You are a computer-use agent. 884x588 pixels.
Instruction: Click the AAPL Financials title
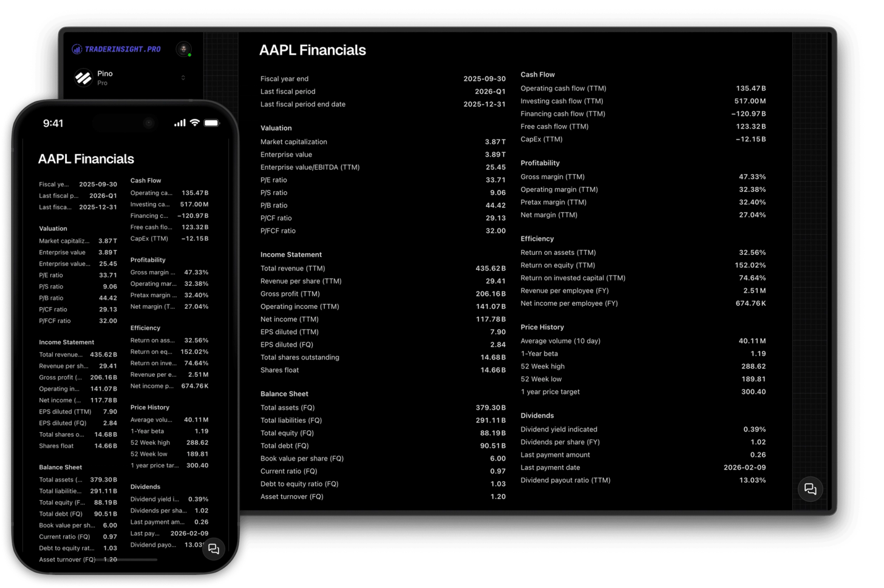coord(313,50)
